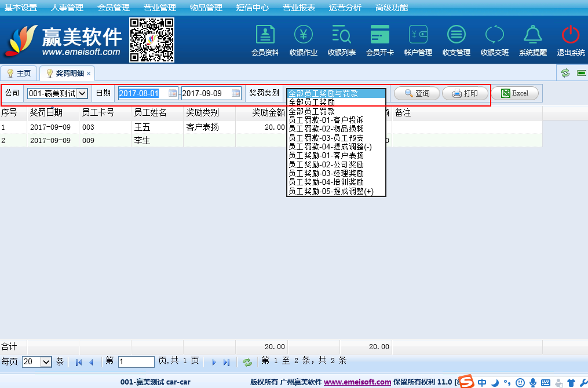Choose 员工罚款-01-客户投诉 option
Screen dimensions: 588x388
(326, 120)
